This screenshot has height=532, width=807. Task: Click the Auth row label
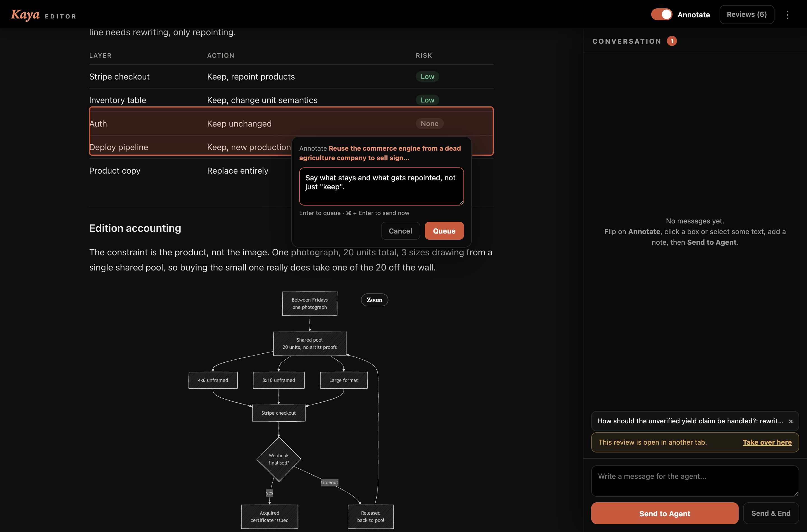coord(98,123)
